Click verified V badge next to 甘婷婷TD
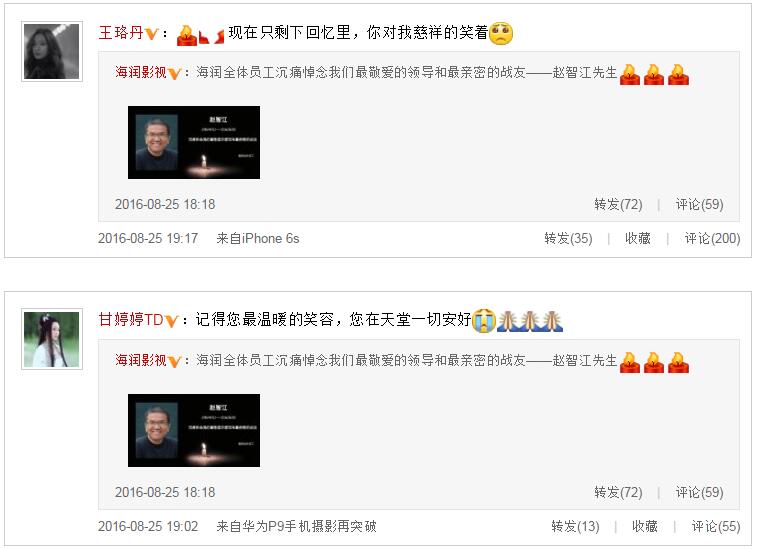This screenshot has width=758, height=549. (x=172, y=321)
